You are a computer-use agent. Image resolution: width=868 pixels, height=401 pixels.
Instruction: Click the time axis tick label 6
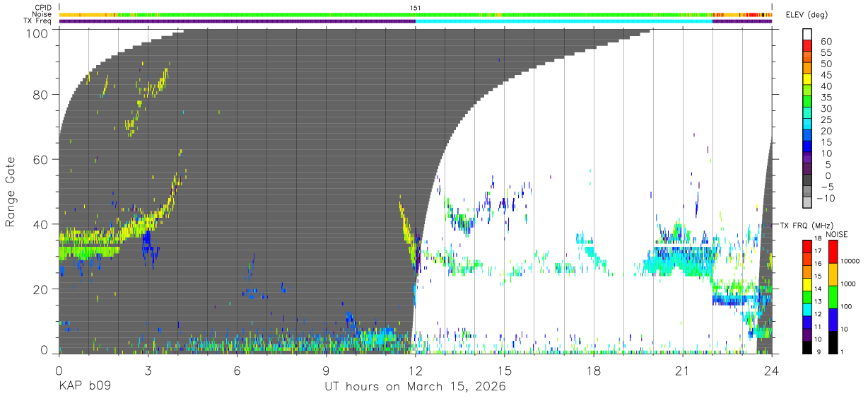(237, 370)
